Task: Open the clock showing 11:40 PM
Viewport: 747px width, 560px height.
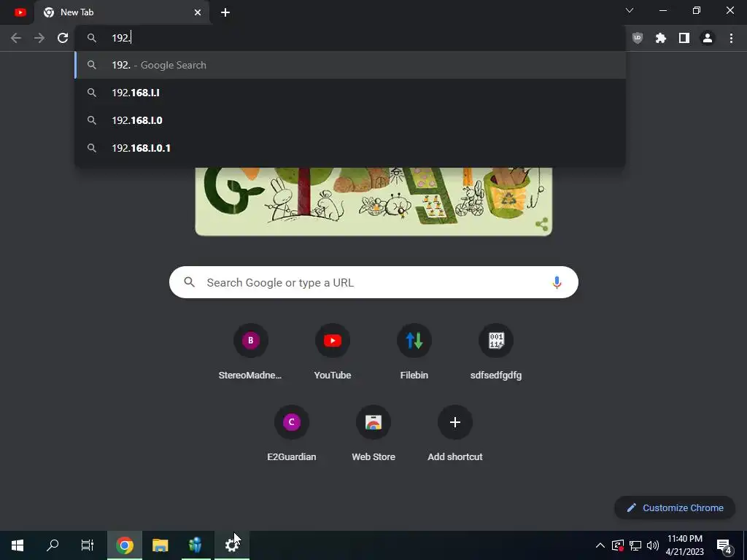Action: pos(684,545)
